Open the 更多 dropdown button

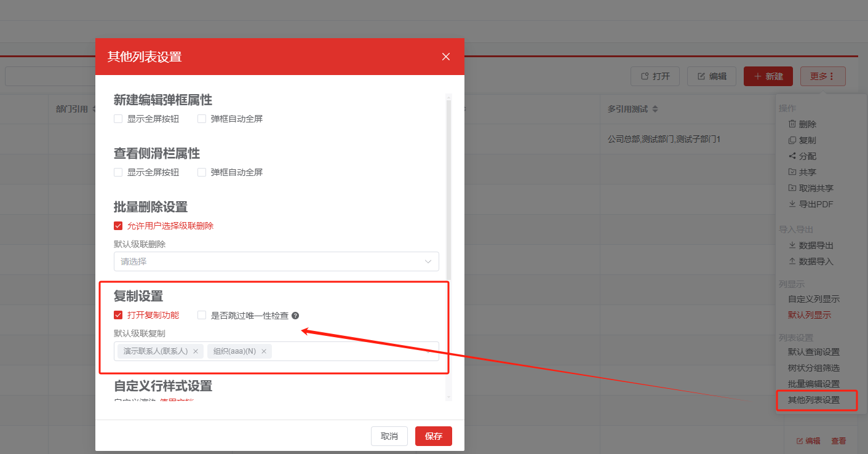[x=822, y=76]
